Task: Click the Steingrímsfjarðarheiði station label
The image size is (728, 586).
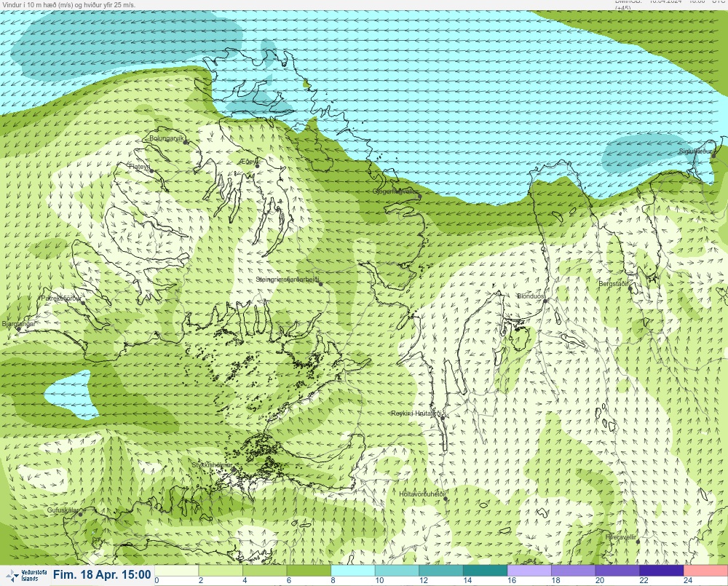Action: pos(288,280)
